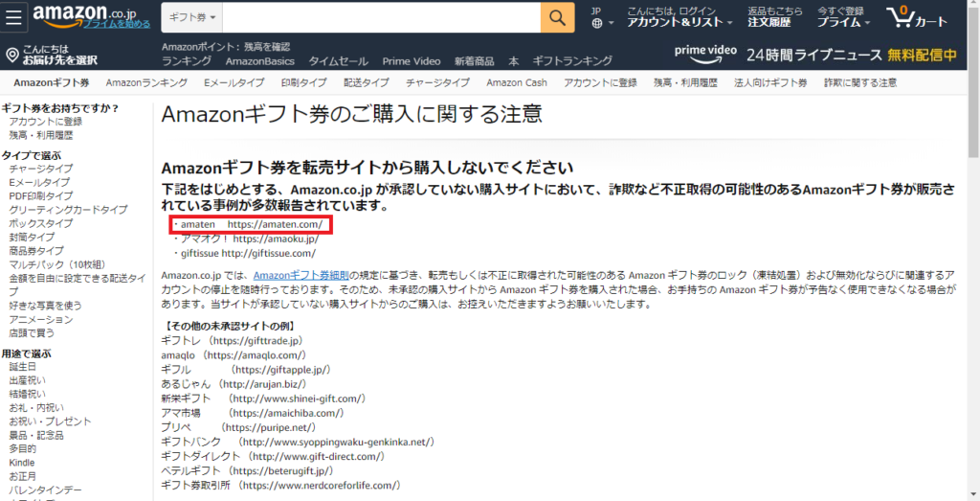The image size is (980, 501).
Task: Click the prime video logo
Action: click(x=705, y=53)
